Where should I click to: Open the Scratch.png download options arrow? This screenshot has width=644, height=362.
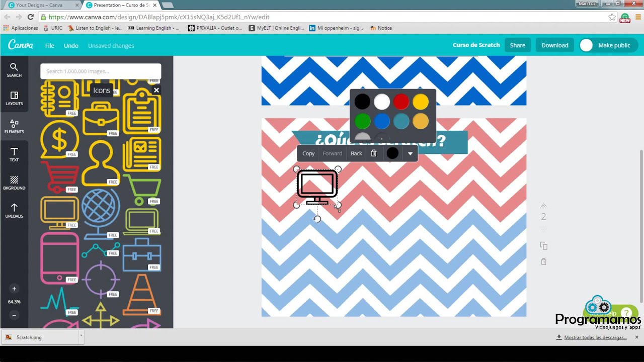click(x=80, y=335)
